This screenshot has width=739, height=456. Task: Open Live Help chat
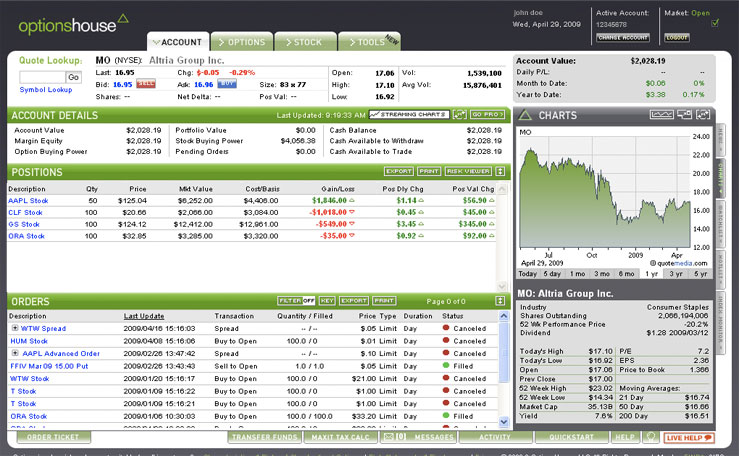tap(689, 438)
